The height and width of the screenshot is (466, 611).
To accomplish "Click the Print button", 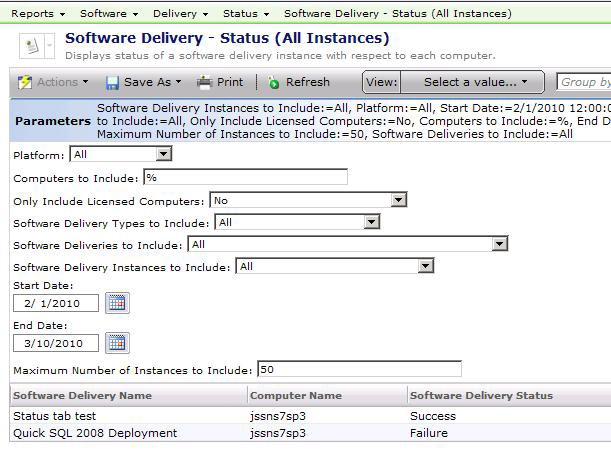I will [x=220, y=82].
